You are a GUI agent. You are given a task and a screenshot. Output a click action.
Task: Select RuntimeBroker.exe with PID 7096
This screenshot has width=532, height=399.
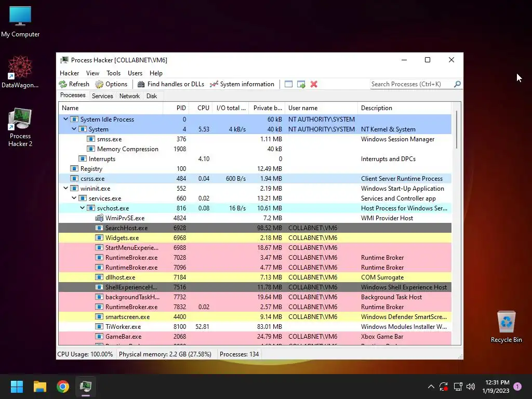coord(255,268)
